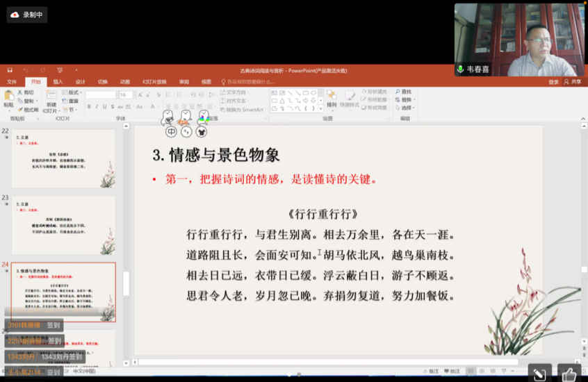Select the right arrow shape in gallery
Image resolution: width=588 pixels, height=382 pixels.
pos(305,101)
